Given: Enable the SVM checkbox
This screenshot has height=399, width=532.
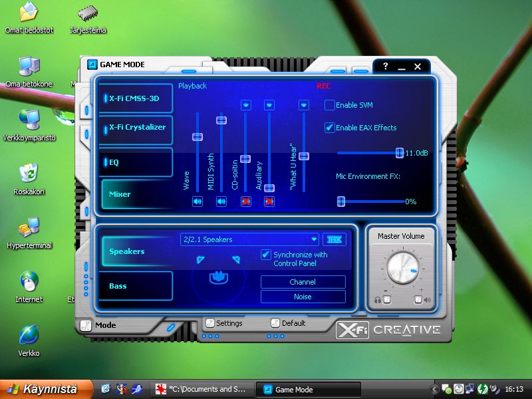Looking at the screenshot, I should [x=330, y=105].
